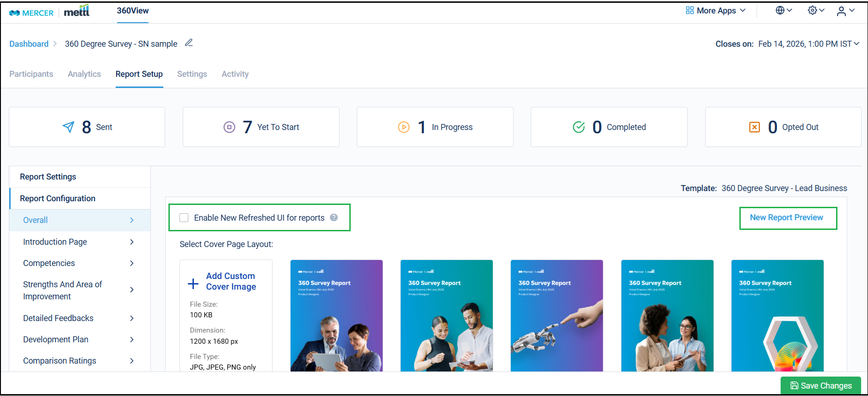Screen dimensions: 868x396
Task: Enable New Refreshed UI for reports checkbox
Action: point(184,217)
